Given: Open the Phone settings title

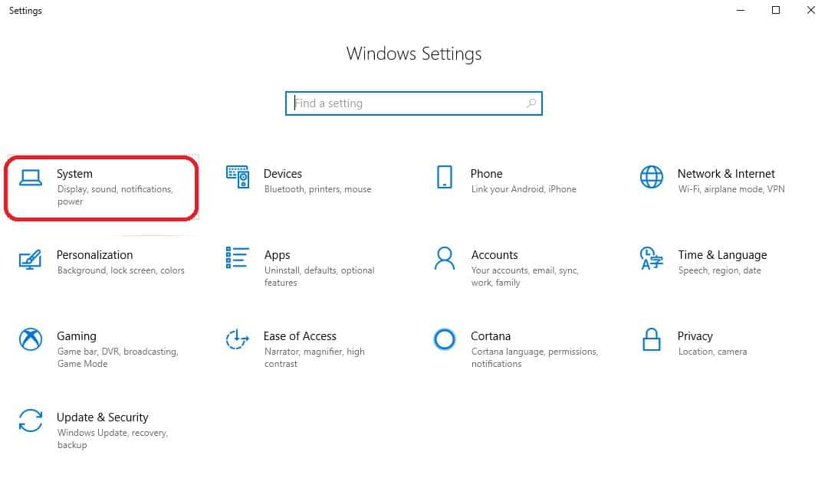Looking at the screenshot, I should (486, 174).
